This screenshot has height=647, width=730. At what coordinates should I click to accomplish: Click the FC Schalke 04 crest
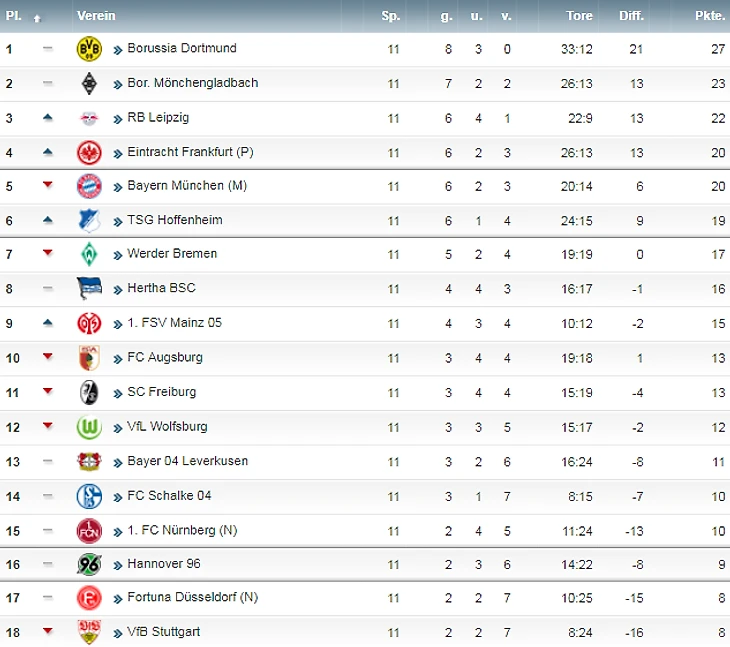tap(90, 496)
